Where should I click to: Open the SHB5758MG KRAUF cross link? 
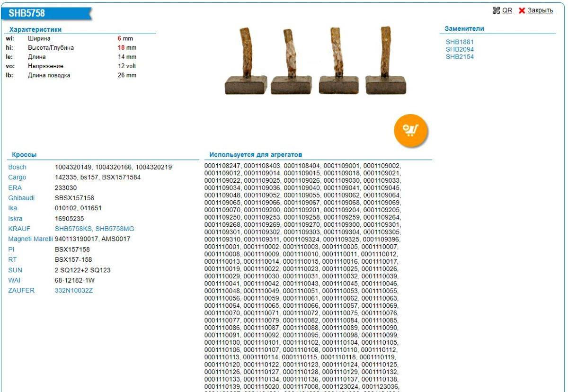click(x=115, y=229)
